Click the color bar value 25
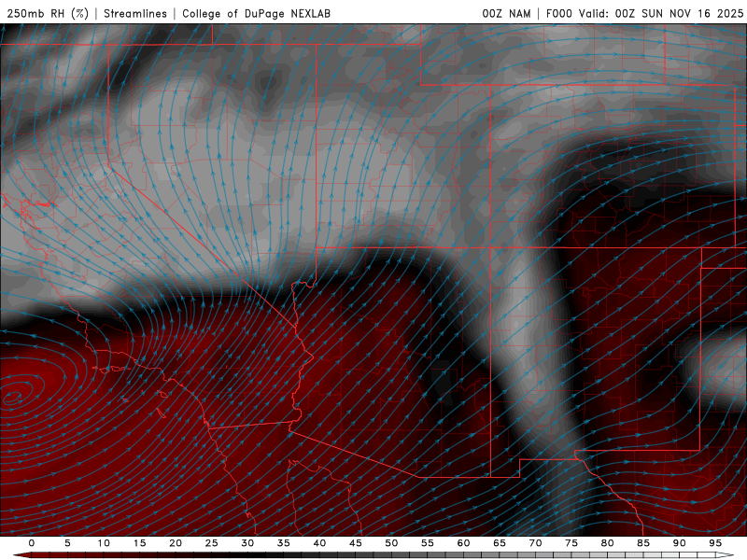 click(x=212, y=543)
